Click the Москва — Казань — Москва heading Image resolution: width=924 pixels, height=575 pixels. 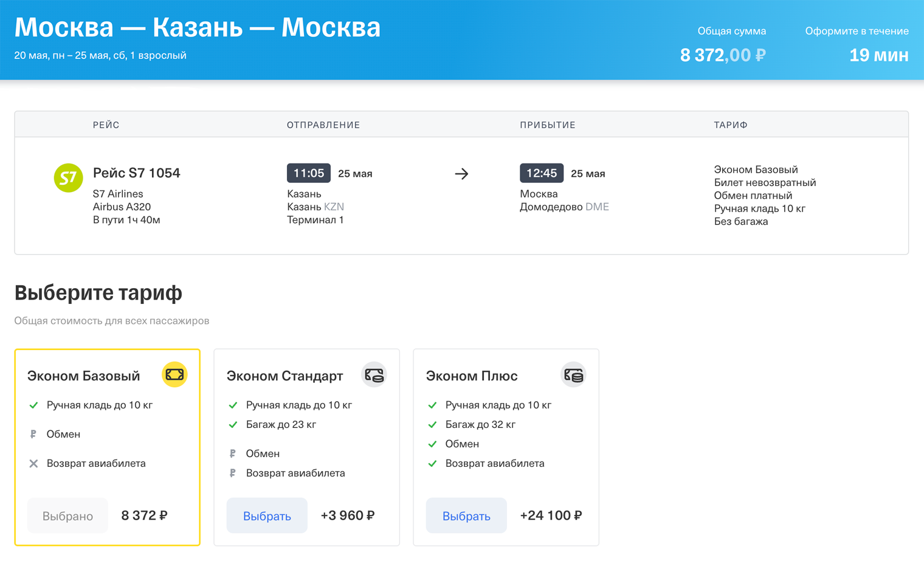198,27
